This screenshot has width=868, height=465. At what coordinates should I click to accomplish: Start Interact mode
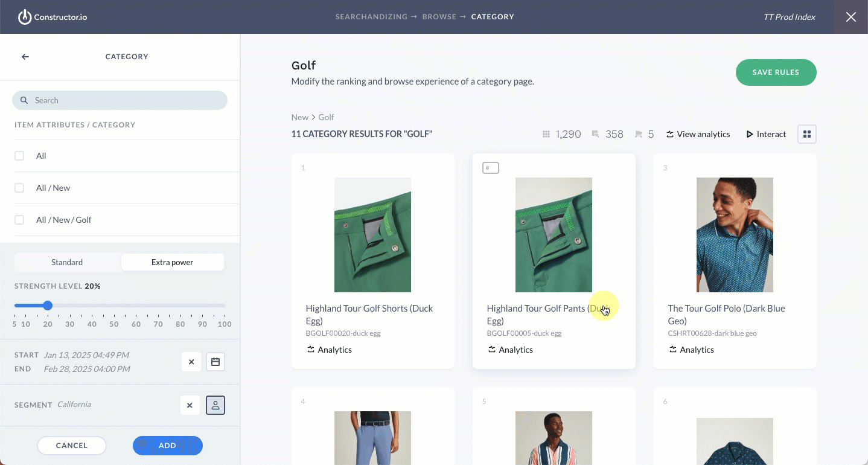pos(767,134)
